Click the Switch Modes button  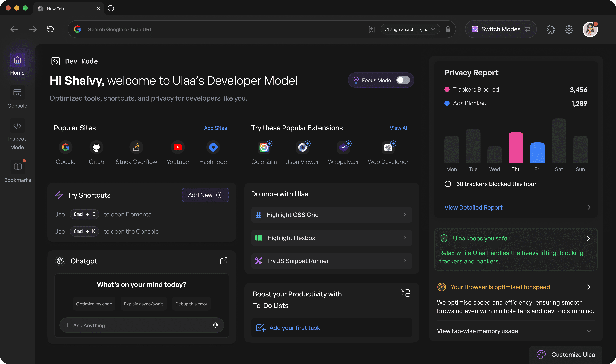(x=501, y=29)
